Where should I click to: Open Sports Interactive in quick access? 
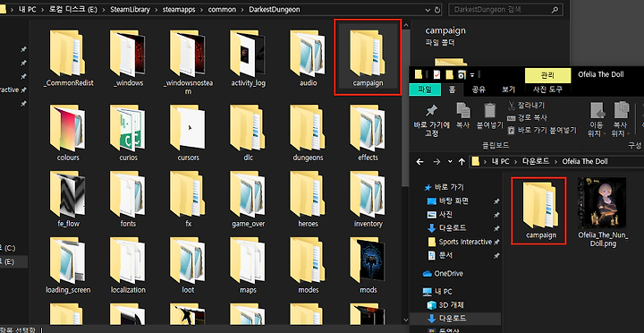pyautogui.click(x=459, y=242)
